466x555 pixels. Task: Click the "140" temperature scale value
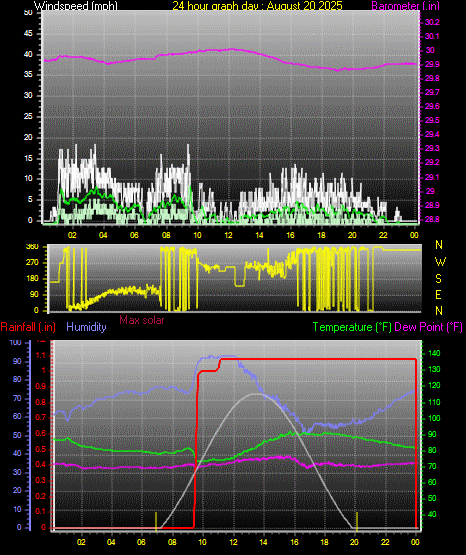pos(434,353)
